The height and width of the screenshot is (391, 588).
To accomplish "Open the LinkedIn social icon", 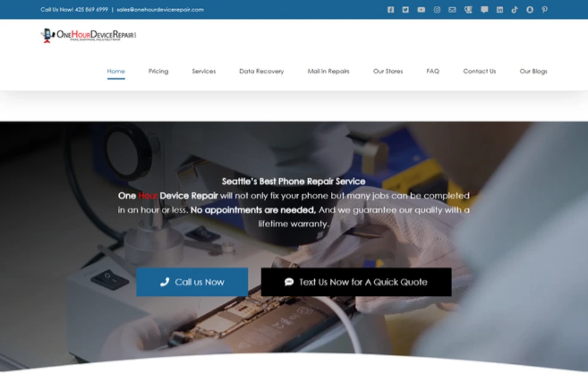I will pyautogui.click(x=500, y=10).
